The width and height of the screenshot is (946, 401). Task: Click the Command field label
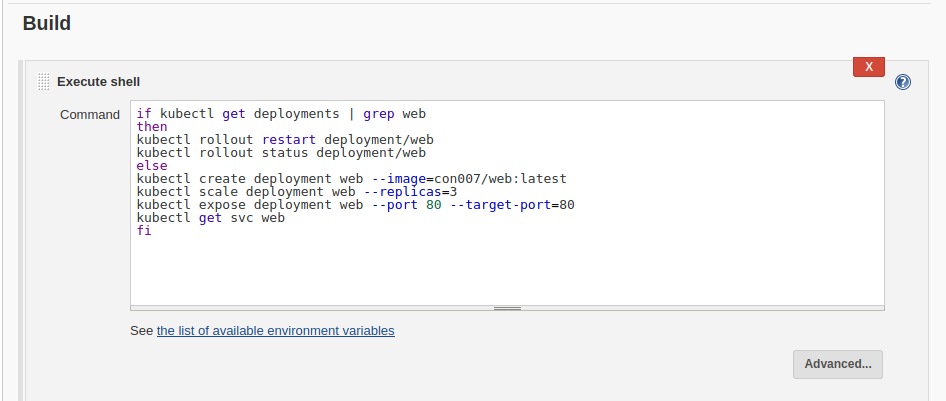click(90, 115)
